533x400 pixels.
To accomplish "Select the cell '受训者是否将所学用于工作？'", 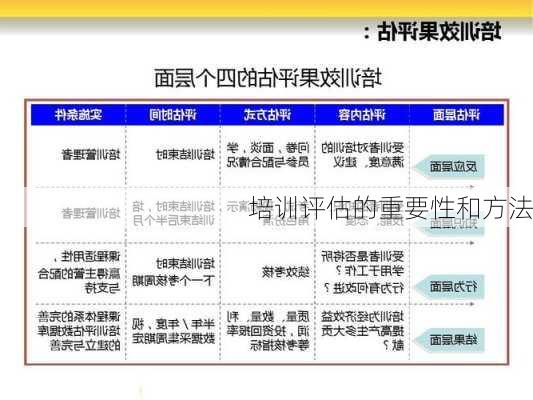I will [x=363, y=263].
